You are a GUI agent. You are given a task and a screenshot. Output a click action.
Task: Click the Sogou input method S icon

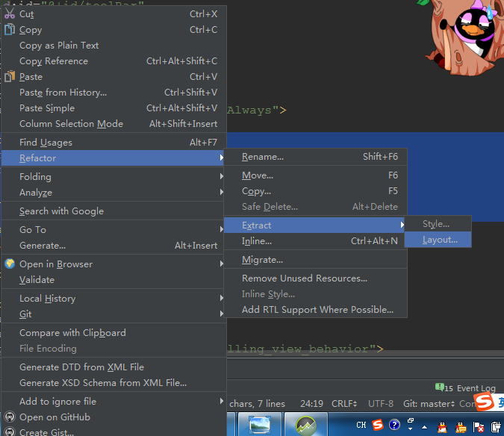(x=377, y=425)
